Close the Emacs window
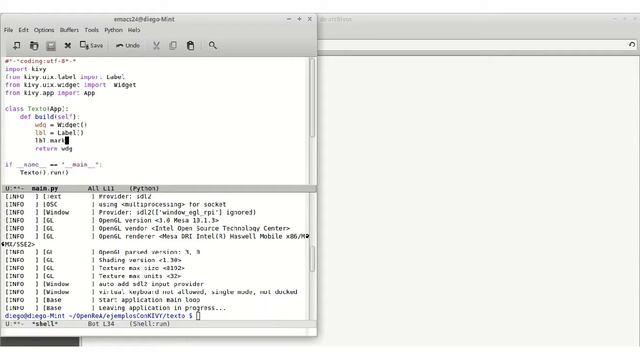Viewport: 640px width, 360px height. coord(309,19)
